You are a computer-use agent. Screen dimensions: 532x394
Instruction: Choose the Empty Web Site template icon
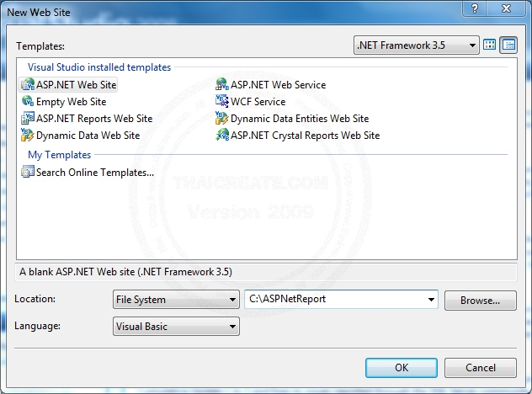[x=29, y=102]
